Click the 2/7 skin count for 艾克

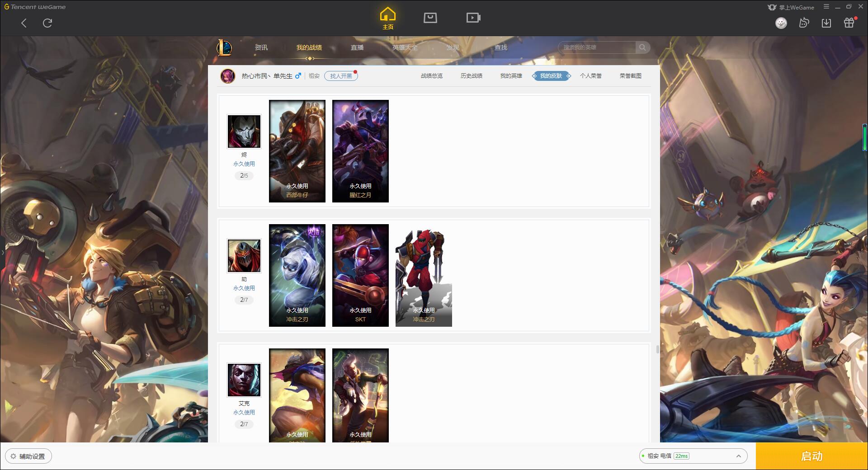244,424
